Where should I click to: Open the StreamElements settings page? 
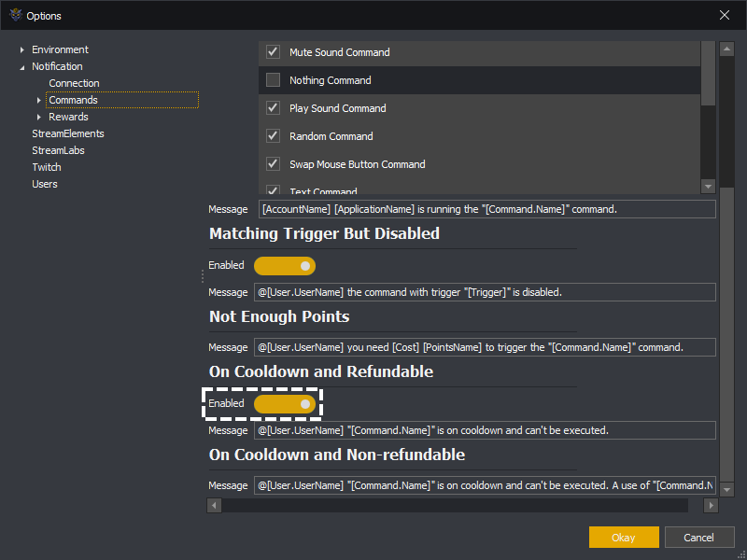pos(67,133)
